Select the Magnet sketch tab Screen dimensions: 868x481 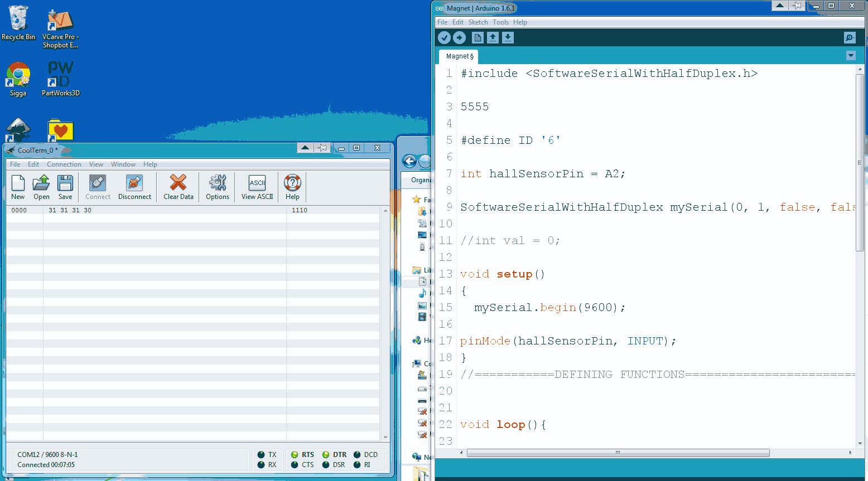(x=459, y=56)
